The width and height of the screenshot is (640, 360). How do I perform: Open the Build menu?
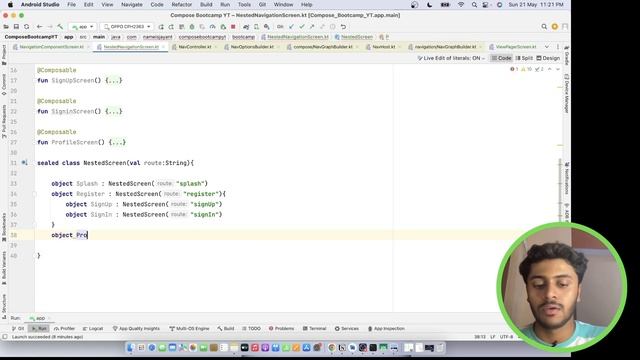click(206, 4)
